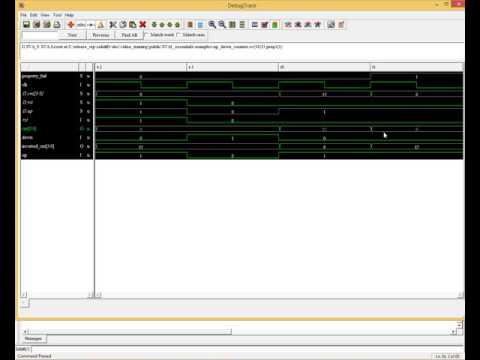
Task: Click the red crosshair marker icon
Action: coord(71,25)
